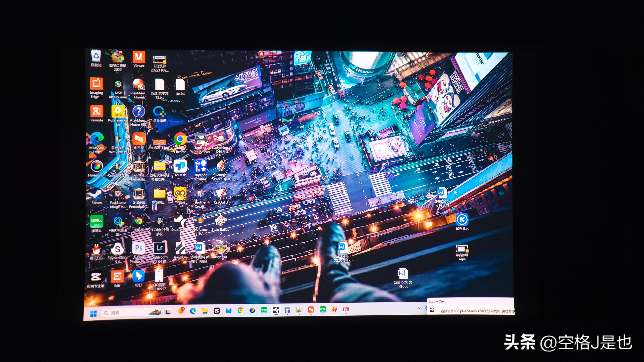Viewport: 644px width, 362px height.
Task: Select the Adobe Photoshop desktop icon
Action: tap(138, 249)
